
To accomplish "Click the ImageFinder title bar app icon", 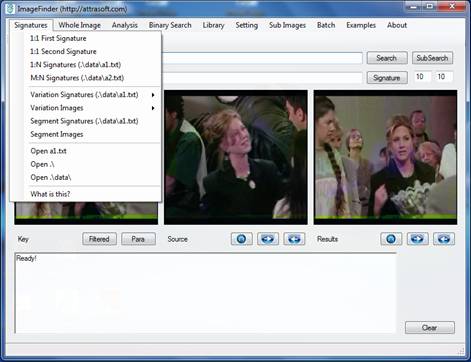I will click(x=10, y=8).
